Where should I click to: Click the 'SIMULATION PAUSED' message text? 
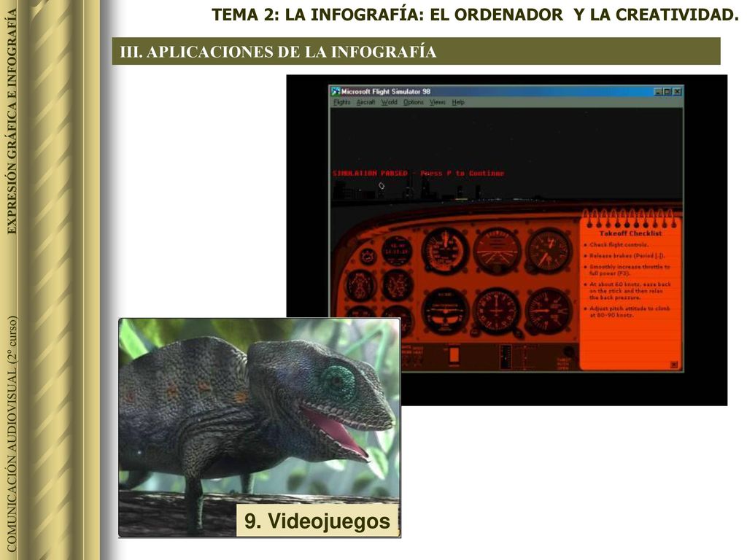coord(370,174)
